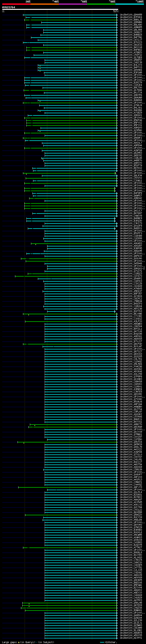The width and height of the screenshot is (146, 644).
Task: Select hit label UniRef100_Q48M04
Action: click(x=131, y=615)
